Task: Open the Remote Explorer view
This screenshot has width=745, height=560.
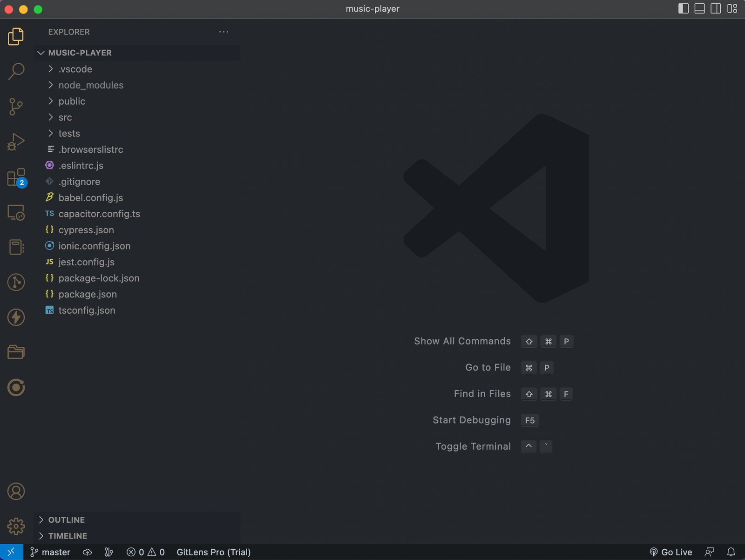Action: pos(16,212)
